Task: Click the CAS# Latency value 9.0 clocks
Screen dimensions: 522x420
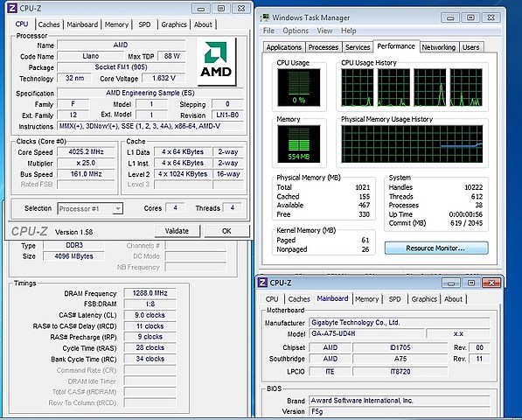Action: pos(150,315)
